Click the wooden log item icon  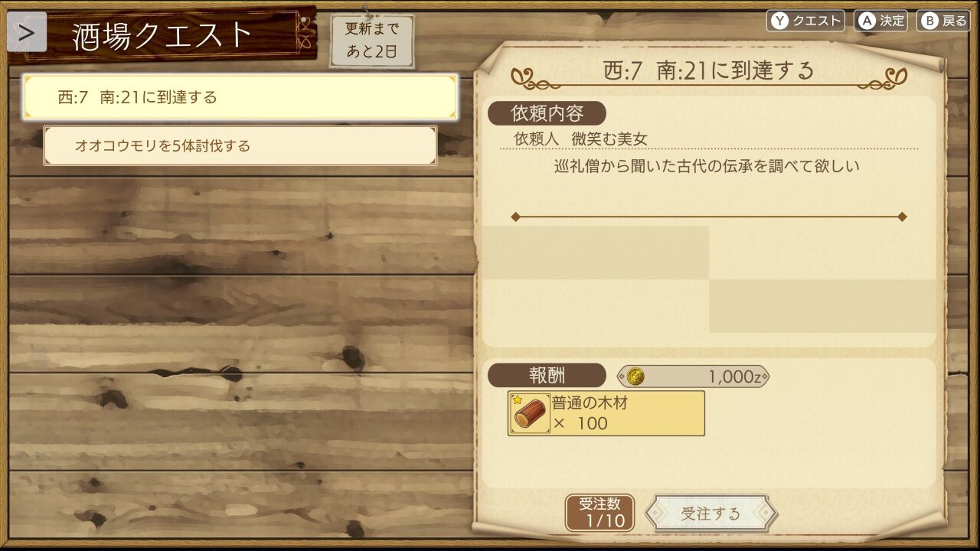point(529,413)
